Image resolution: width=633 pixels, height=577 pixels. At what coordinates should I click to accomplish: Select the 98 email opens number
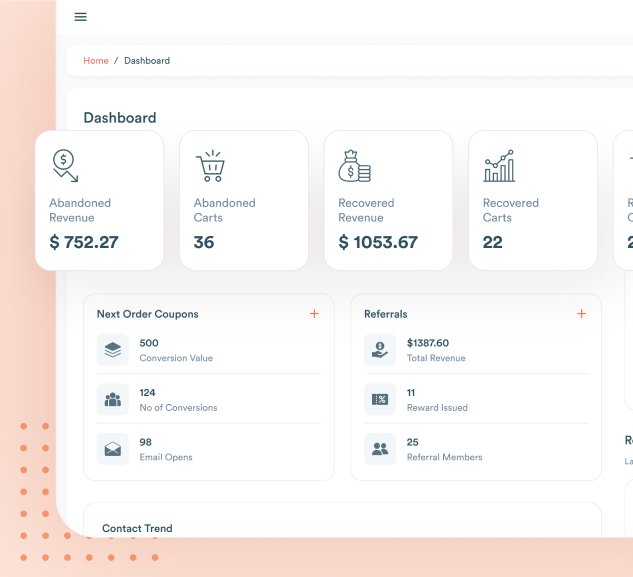point(145,442)
